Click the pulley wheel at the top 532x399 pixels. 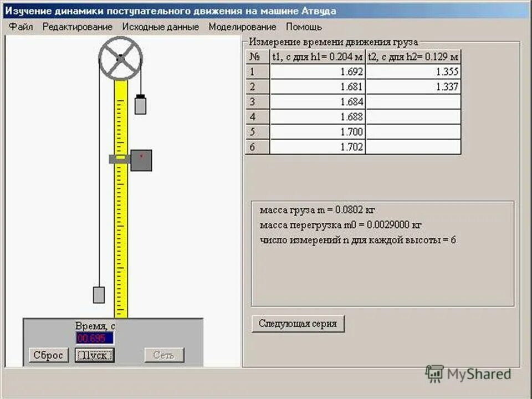(119, 57)
